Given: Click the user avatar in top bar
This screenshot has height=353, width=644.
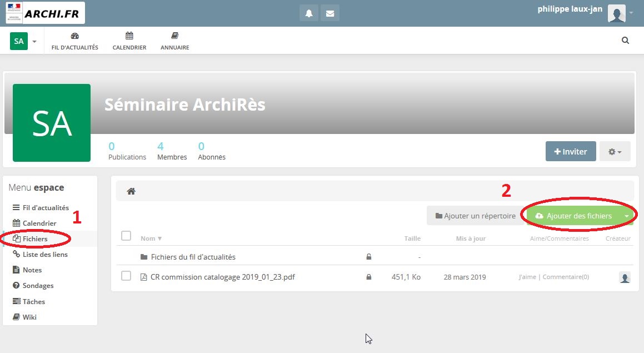Looking at the screenshot, I should 616,13.
